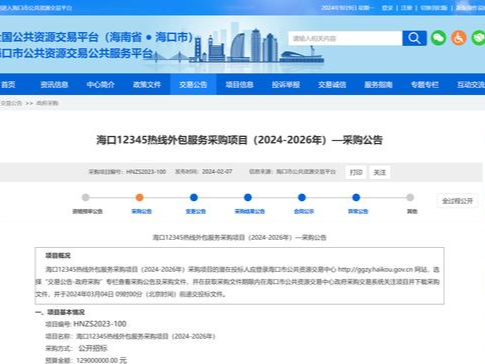Focus the site search input field
The height and width of the screenshot is (364, 485).
coord(345,38)
